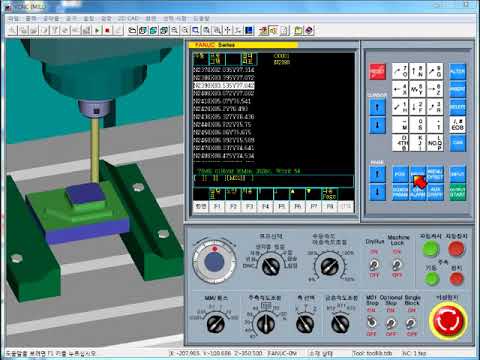Open the first menu bar item (파일)
This screenshot has height=360, width=480.
point(14,18)
